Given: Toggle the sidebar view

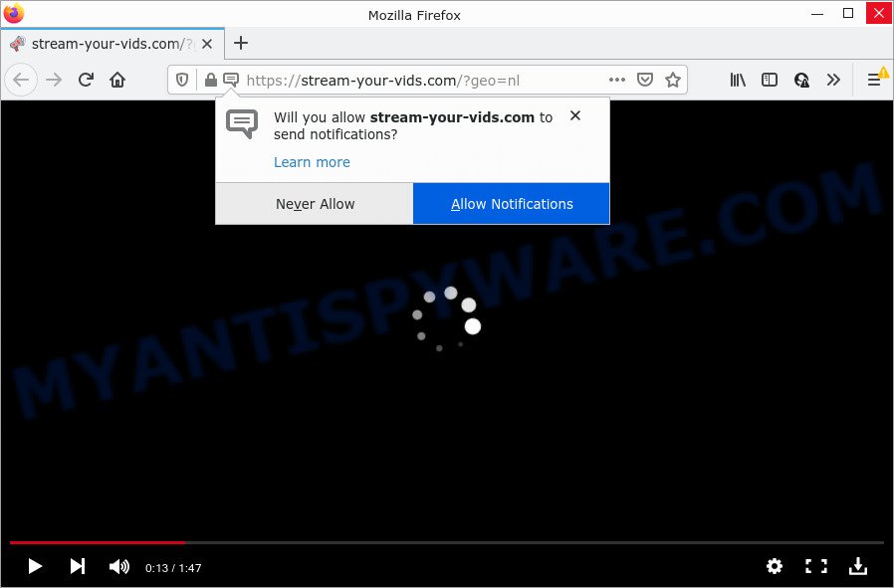Looking at the screenshot, I should tap(770, 80).
